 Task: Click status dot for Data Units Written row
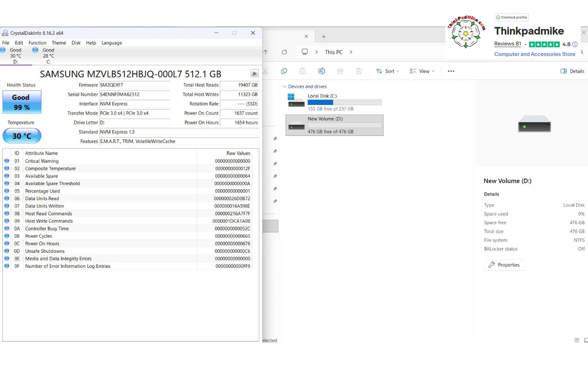tap(7, 206)
